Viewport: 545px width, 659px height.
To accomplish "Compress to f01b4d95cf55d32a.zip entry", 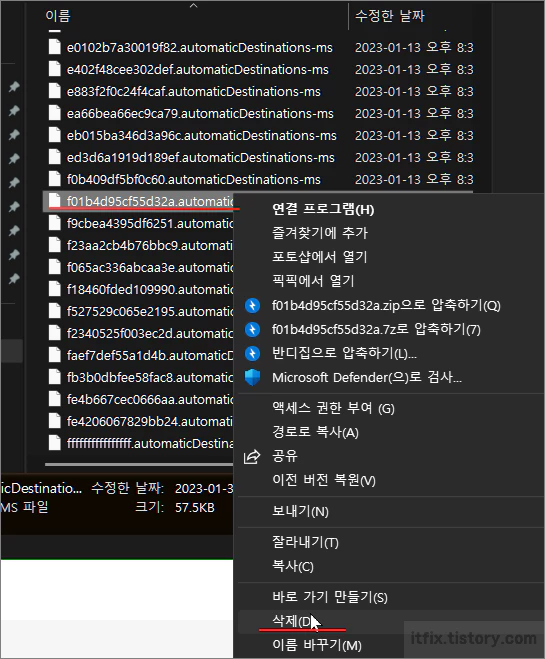I will coord(386,306).
